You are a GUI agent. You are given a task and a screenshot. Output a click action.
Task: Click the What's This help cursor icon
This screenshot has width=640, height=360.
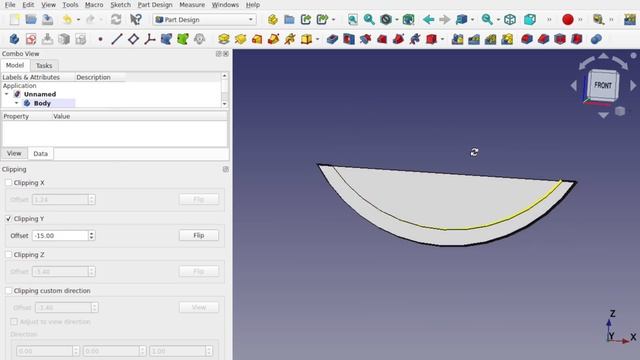(136, 20)
